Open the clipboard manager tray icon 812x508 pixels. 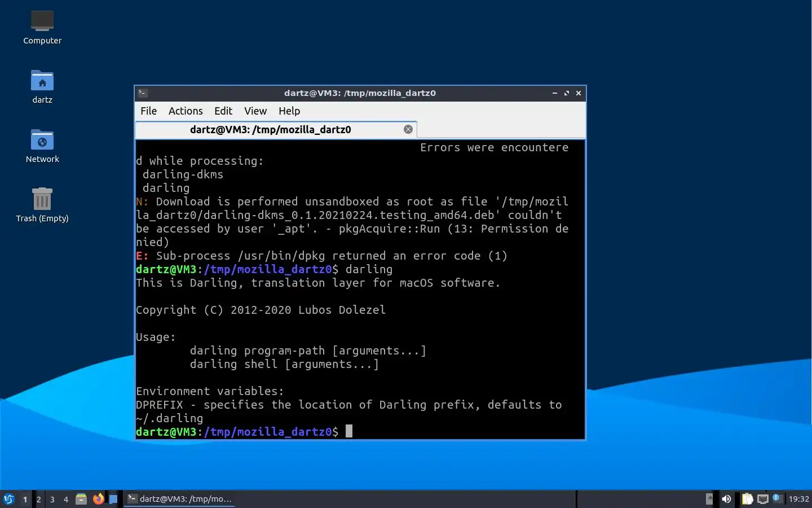pos(747,499)
